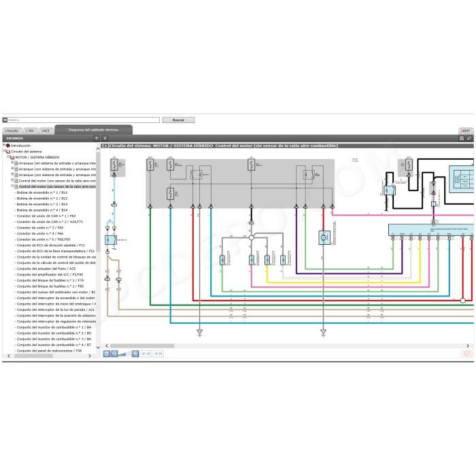
Task: Open the RM tab
Action: (30, 131)
